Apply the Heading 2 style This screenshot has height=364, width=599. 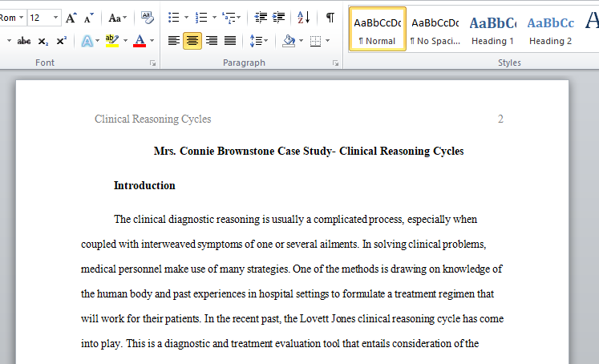coord(550,29)
